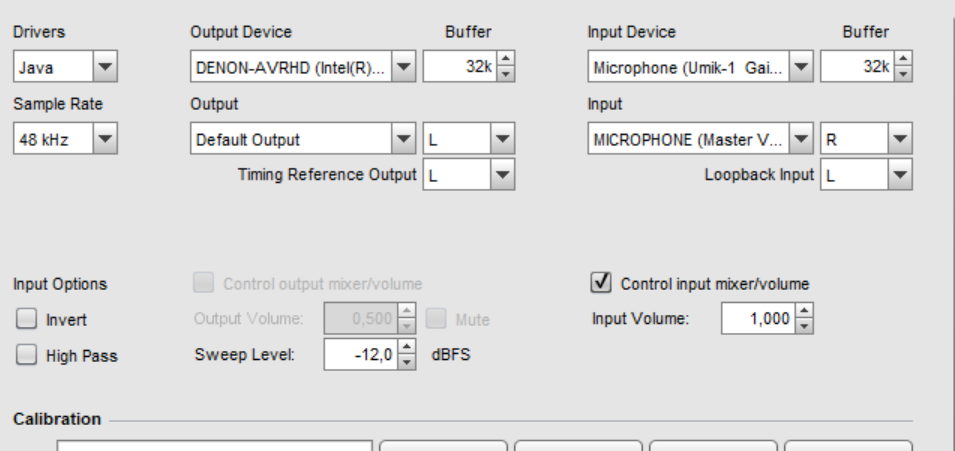The width and height of the screenshot is (955, 451).
Task: Decrease Input Volume using the down arrow
Action: [x=803, y=325]
